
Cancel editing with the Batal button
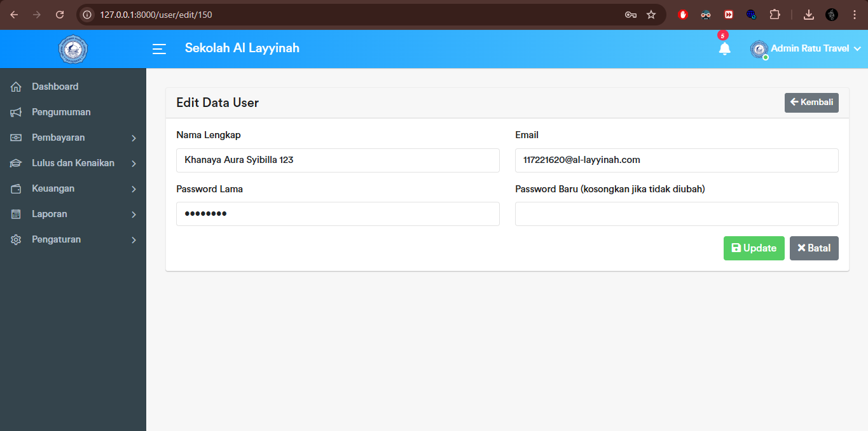[x=814, y=248]
